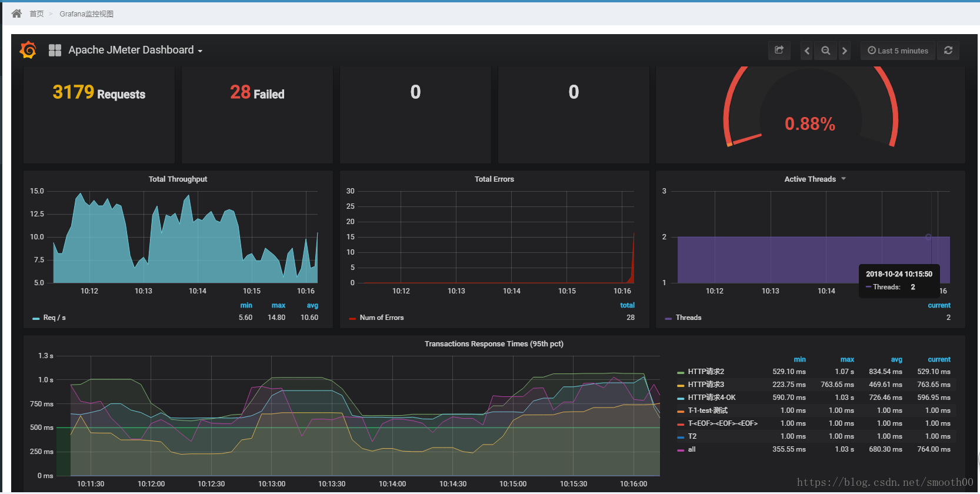Go to 首页 breadcrumb link

36,14
